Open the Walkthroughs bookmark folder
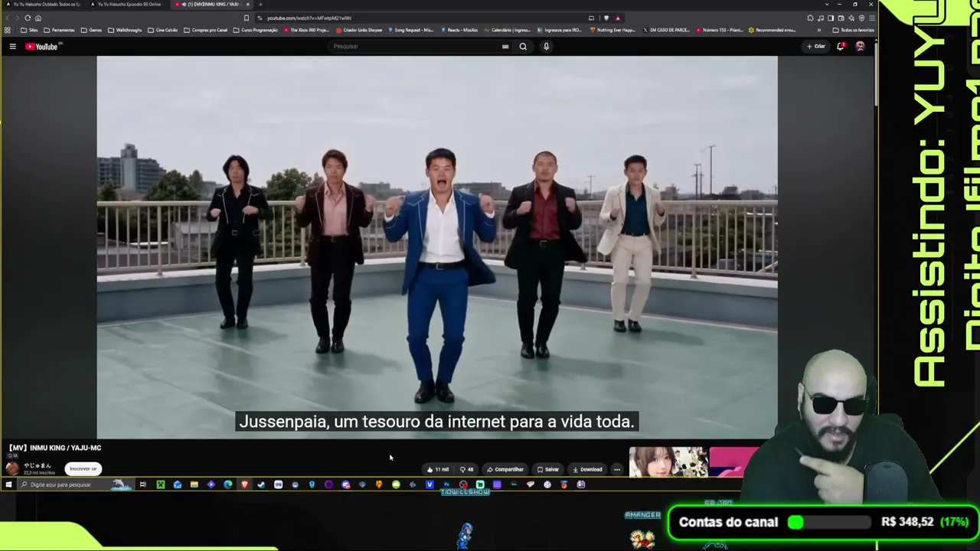The width and height of the screenshot is (980, 551). tap(126, 31)
